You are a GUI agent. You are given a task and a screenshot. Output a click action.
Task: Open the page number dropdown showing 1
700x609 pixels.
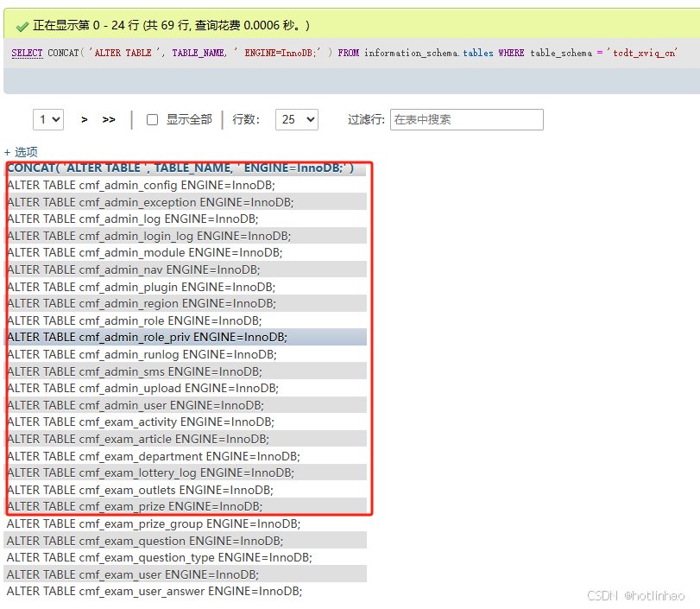47,119
